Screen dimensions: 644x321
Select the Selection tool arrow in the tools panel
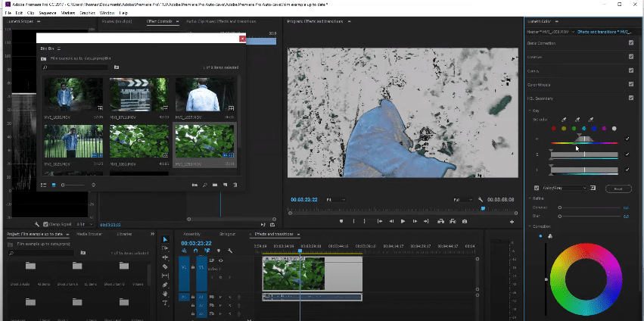click(165, 240)
